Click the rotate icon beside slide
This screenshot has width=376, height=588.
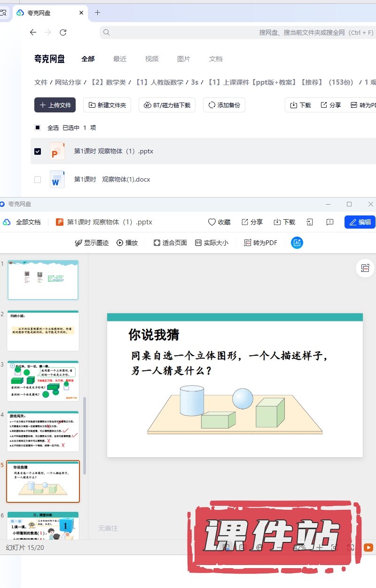(365, 268)
